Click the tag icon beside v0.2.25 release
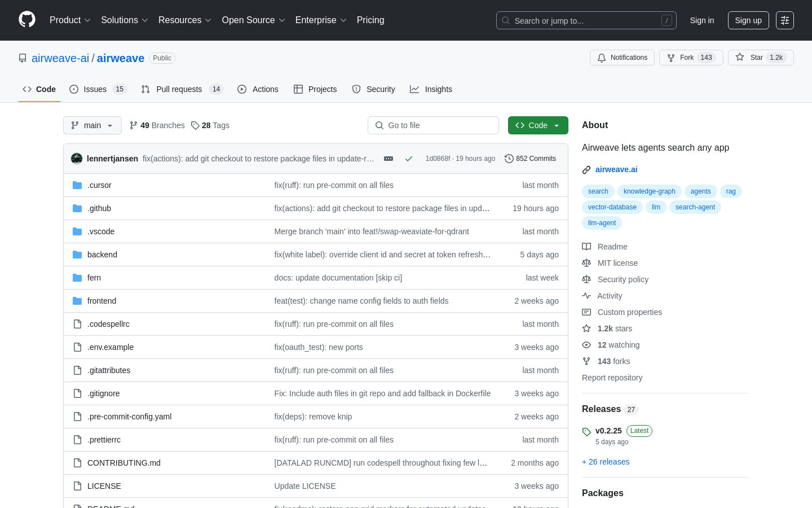 [x=586, y=432]
